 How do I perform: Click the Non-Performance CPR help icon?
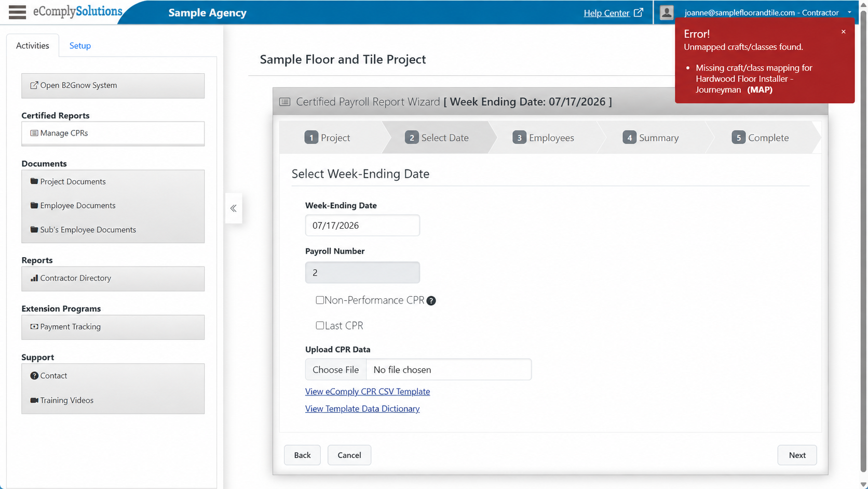[x=431, y=301]
